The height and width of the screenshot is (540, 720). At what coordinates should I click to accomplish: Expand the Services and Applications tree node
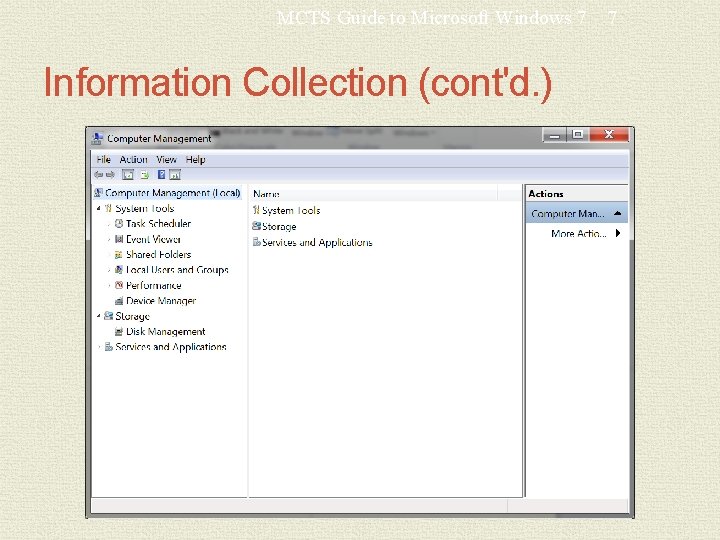[x=99, y=347]
